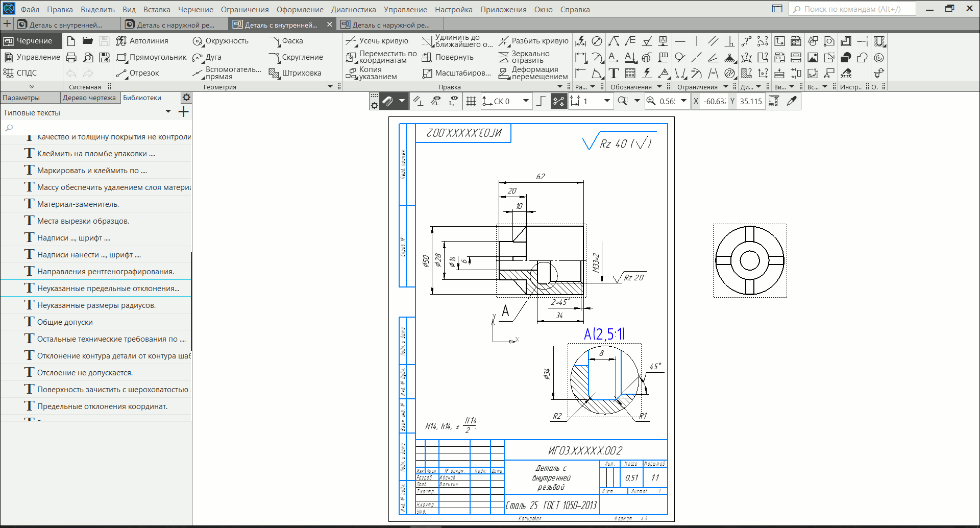This screenshot has width=980, height=528.
Task: Select the text tool (T) in Обозначения
Action: click(x=614, y=74)
